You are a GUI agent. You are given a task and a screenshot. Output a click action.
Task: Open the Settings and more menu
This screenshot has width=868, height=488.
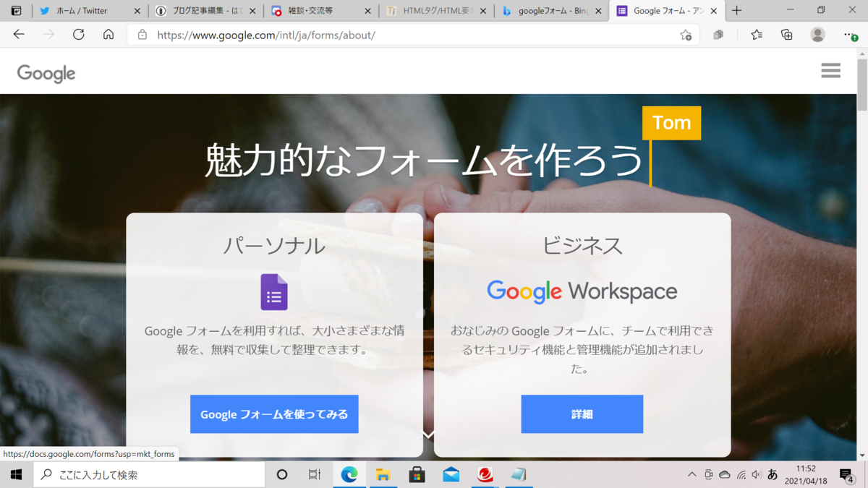849,34
